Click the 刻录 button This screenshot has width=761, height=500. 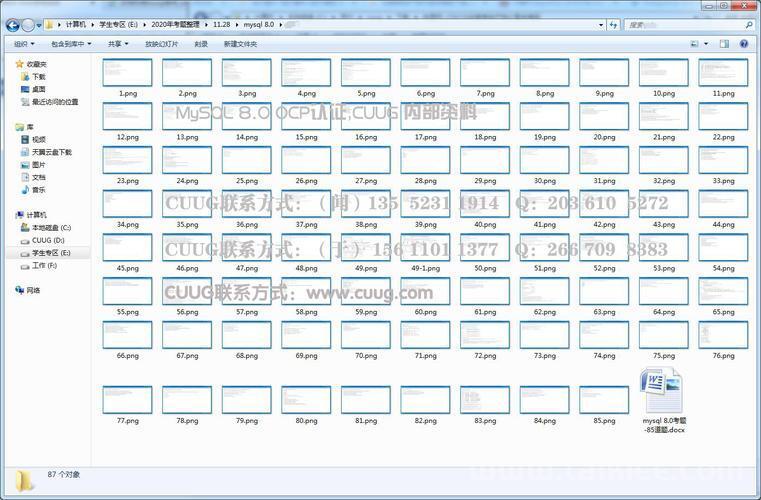click(201, 44)
